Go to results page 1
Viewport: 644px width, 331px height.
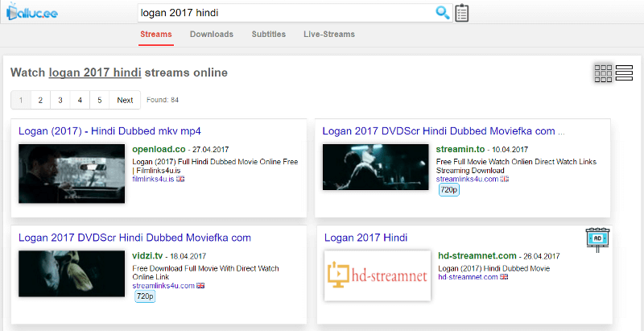click(x=21, y=100)
